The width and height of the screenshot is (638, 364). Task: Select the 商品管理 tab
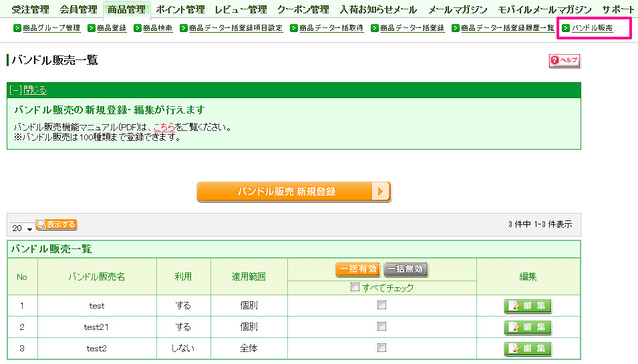pyautogui.click(x=126, y=9)
